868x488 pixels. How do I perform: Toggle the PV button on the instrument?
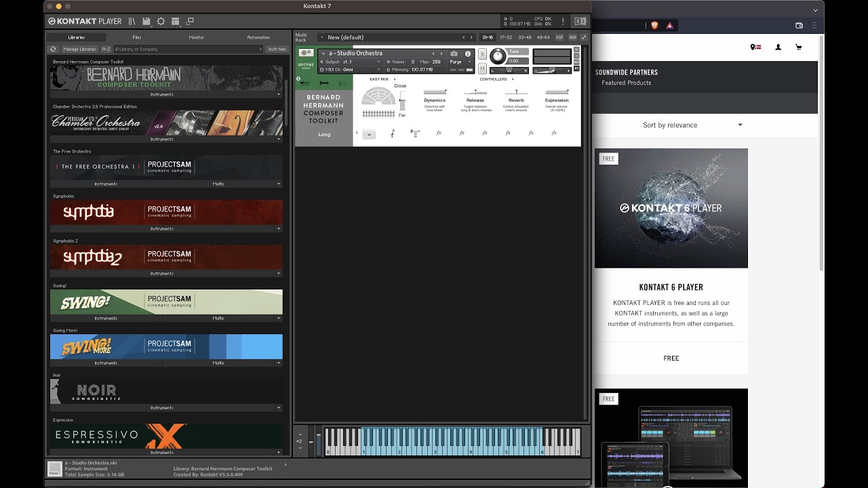pyautogui.click(x=576, y=68)
